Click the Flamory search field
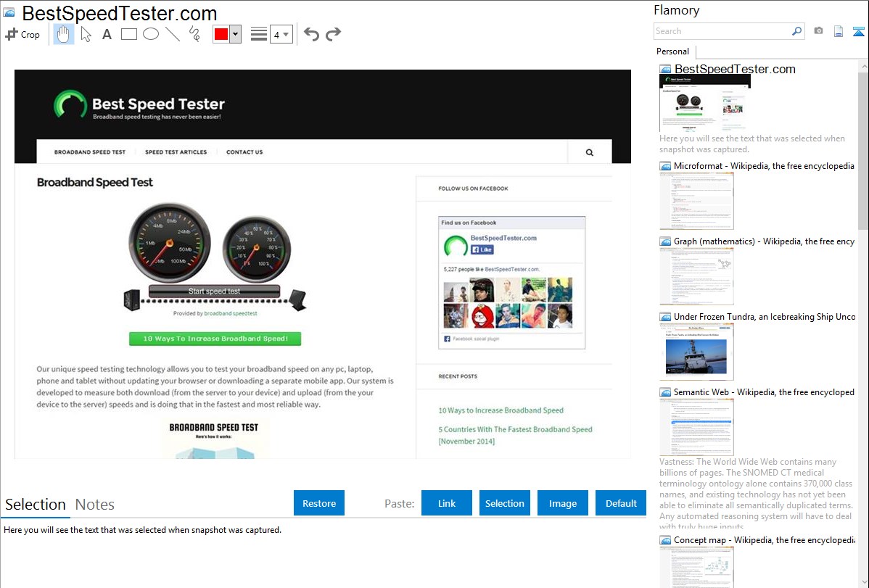 (722, 31)
